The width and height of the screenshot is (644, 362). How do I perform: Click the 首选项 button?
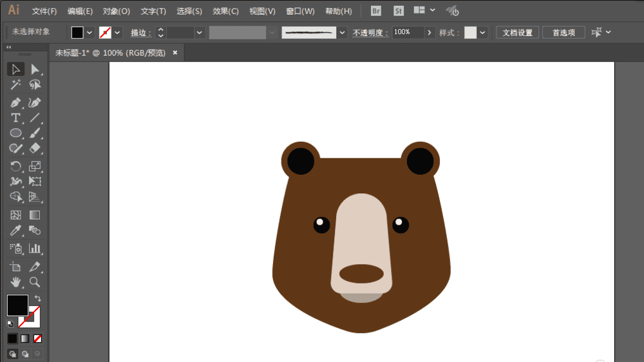pos(563,32)
